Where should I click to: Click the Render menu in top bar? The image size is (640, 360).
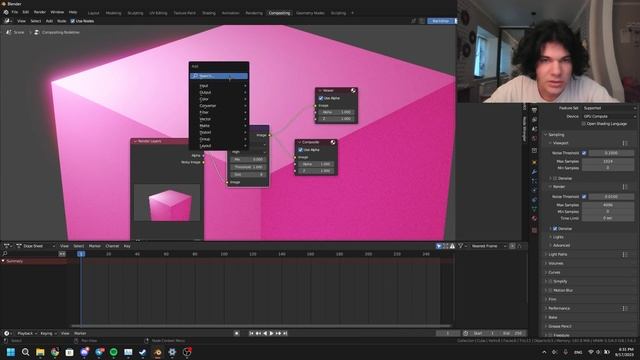(40, 12)
